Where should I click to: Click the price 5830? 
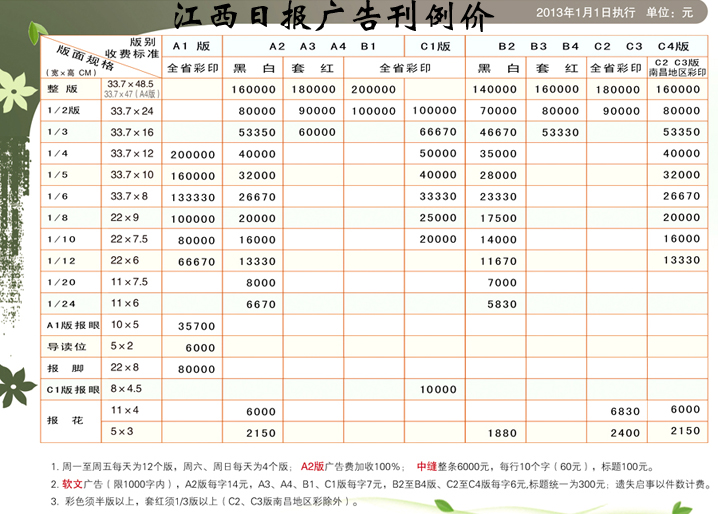[x=502, y=304]
